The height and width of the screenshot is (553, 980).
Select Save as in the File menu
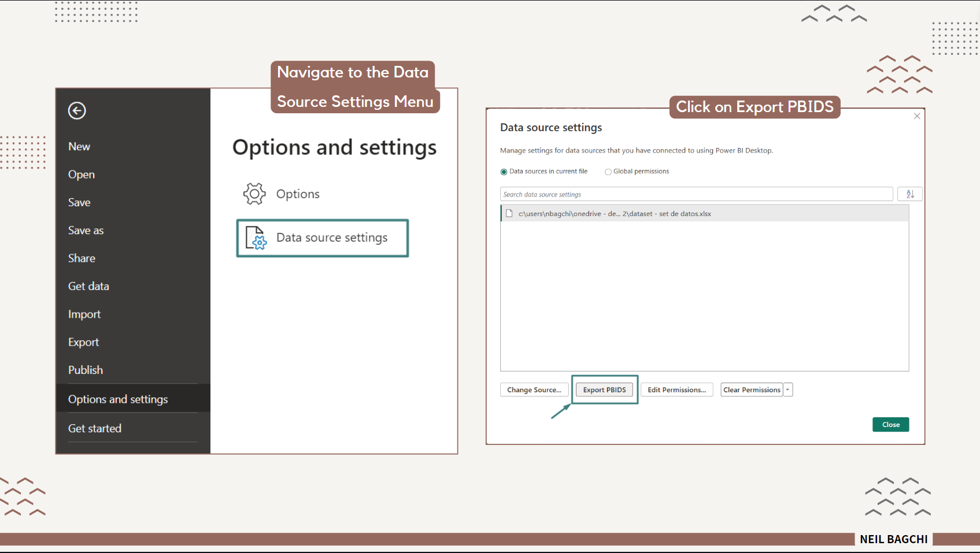point(86,230)
